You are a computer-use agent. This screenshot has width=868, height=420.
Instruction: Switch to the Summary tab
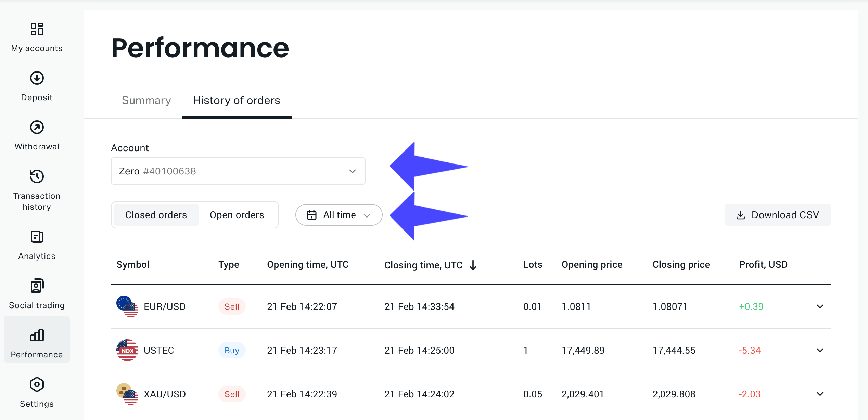[146, 100]
